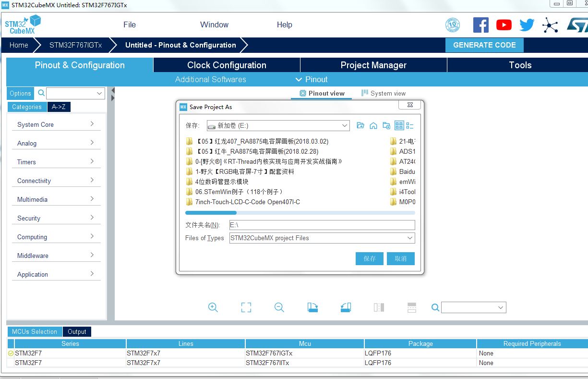Go to Home breadcrumb
The image size is (588, 379).
[x=19, y=45]
